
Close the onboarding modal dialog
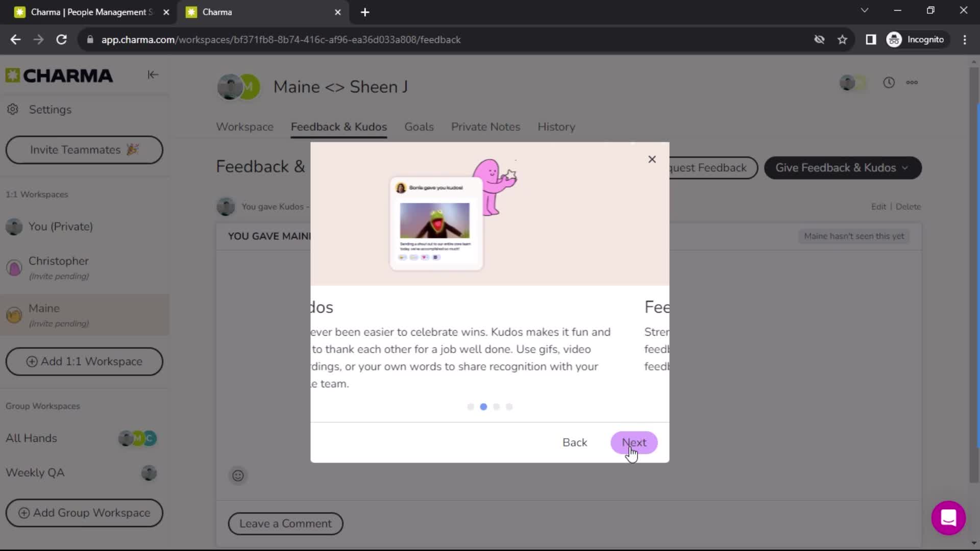pyautogui.click(x=651, y=159)
